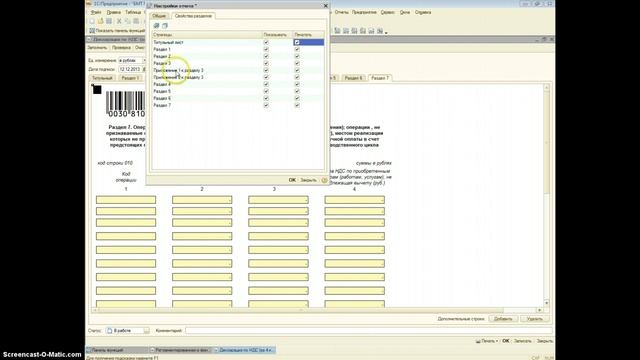Image resolution: width=640 pixels, height=360 pixels.
Task: Click Закрыть in the settings dialog
Action: pyautogui.click(x=308, y=180)
